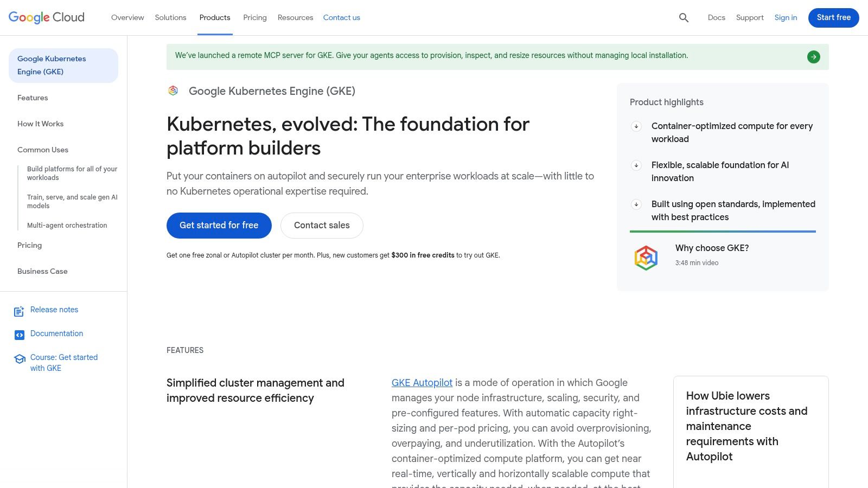Open the Solutions nav item
The image size is (868, 488).
click(170, 17)
